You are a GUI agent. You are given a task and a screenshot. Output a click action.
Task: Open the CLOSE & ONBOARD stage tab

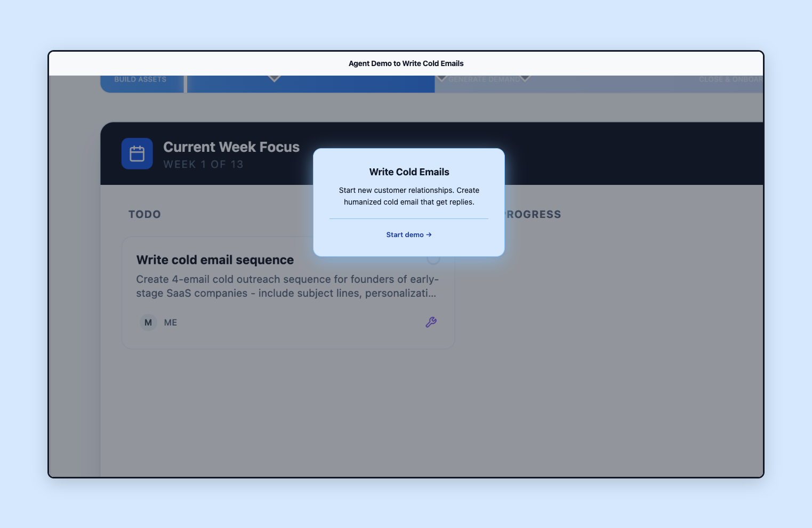pyautogui.click(x=729, y=79)
